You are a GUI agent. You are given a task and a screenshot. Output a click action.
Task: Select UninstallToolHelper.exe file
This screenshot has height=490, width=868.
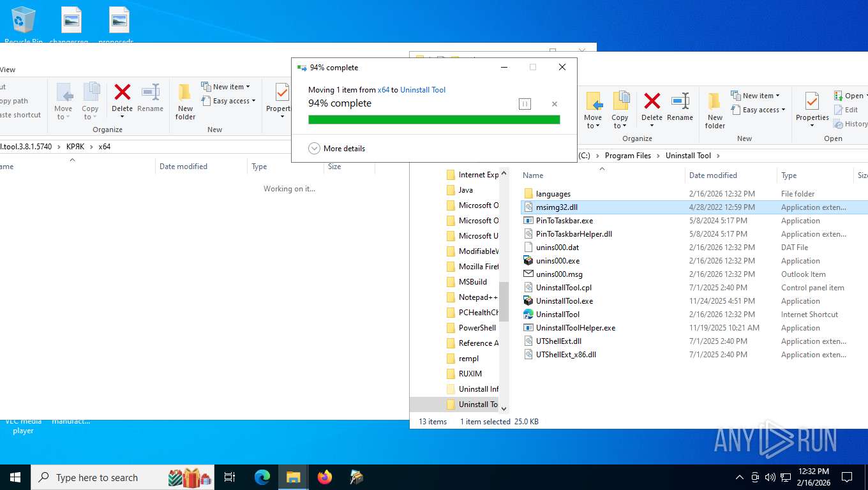point(576,328)
